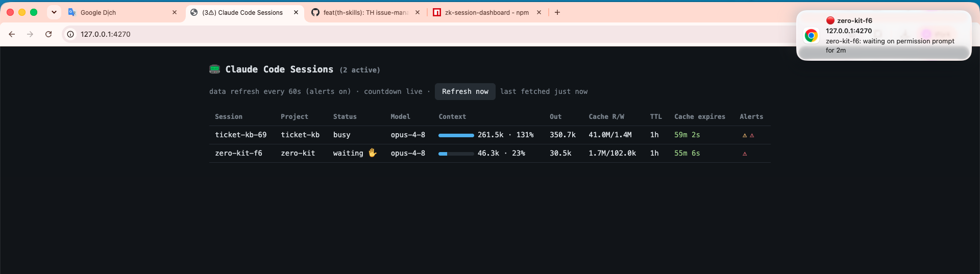Click the 55m 6s cache expiry
980x274 pixels.
687,153
